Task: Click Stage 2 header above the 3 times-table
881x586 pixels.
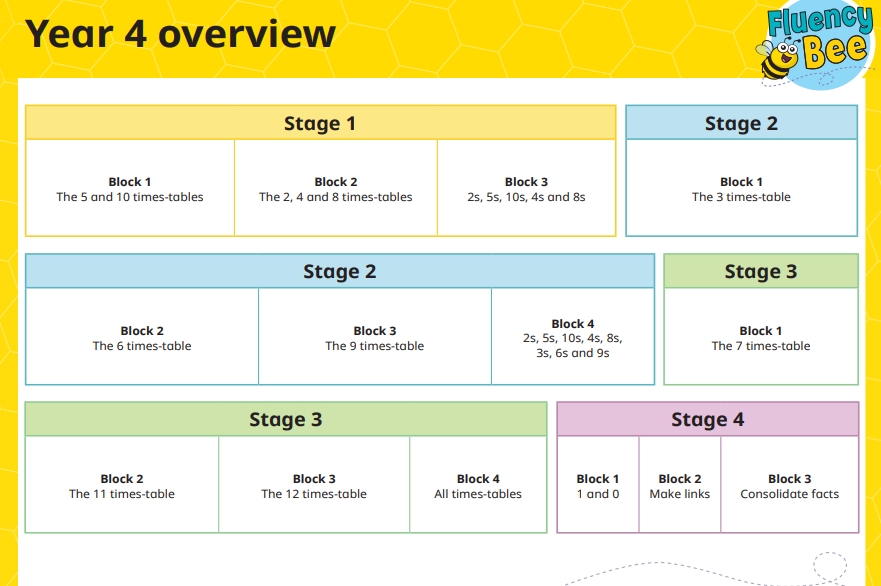Action: click(741, 123)
